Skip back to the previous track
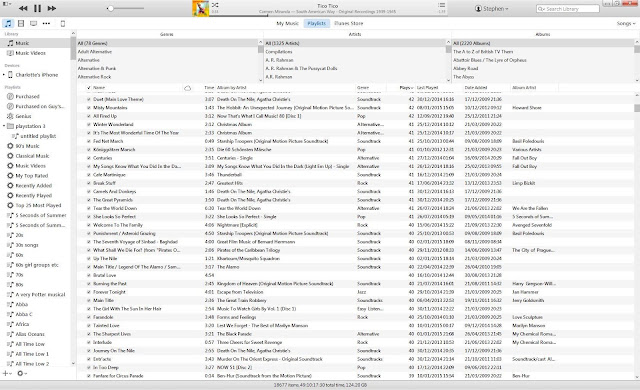640x390 pixels. [x=23, y=8]
